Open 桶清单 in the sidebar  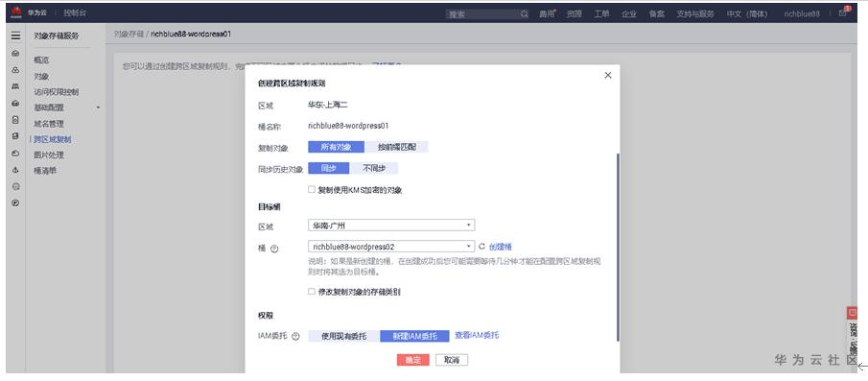point(45,171)
